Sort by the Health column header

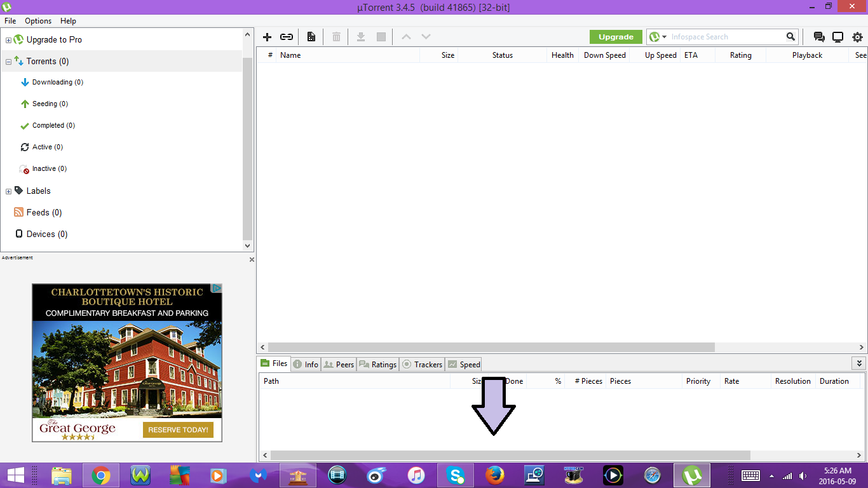point(562,55)
